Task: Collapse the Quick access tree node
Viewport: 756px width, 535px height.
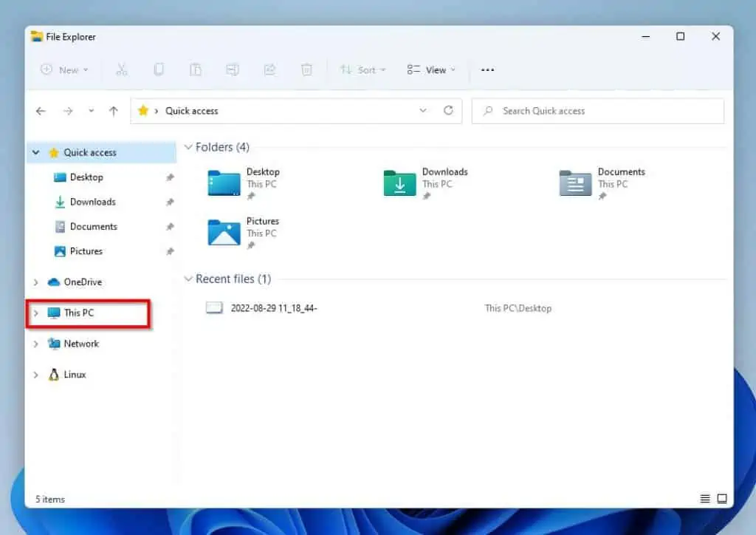Action: (35, 152)
